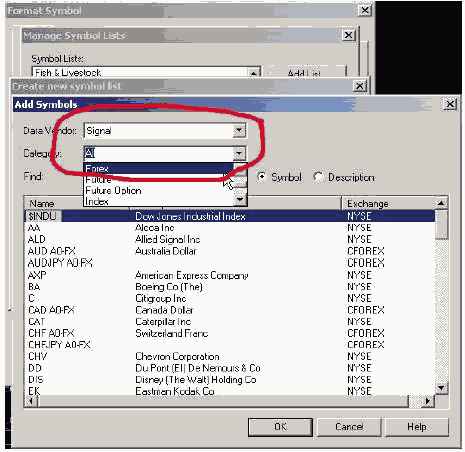The image size is (465, 452).
Task: Open the Help button
Action: pos(417,427)
